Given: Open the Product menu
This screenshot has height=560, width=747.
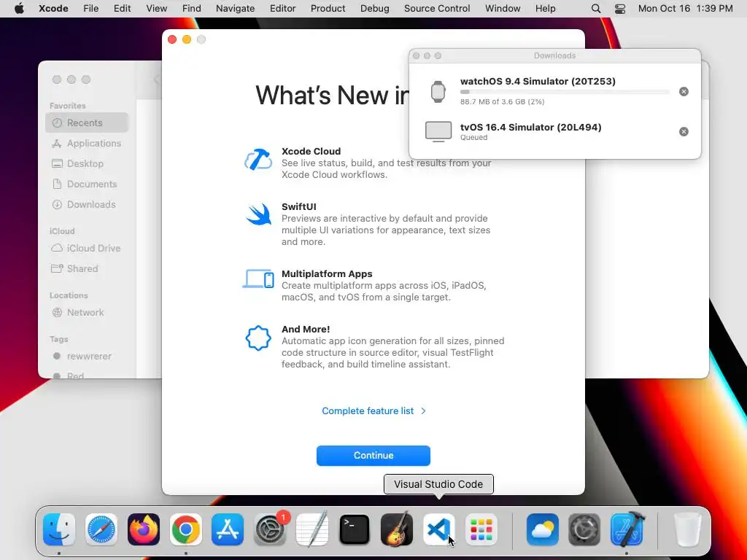Looking at the screenshot, I should point(328,9).
